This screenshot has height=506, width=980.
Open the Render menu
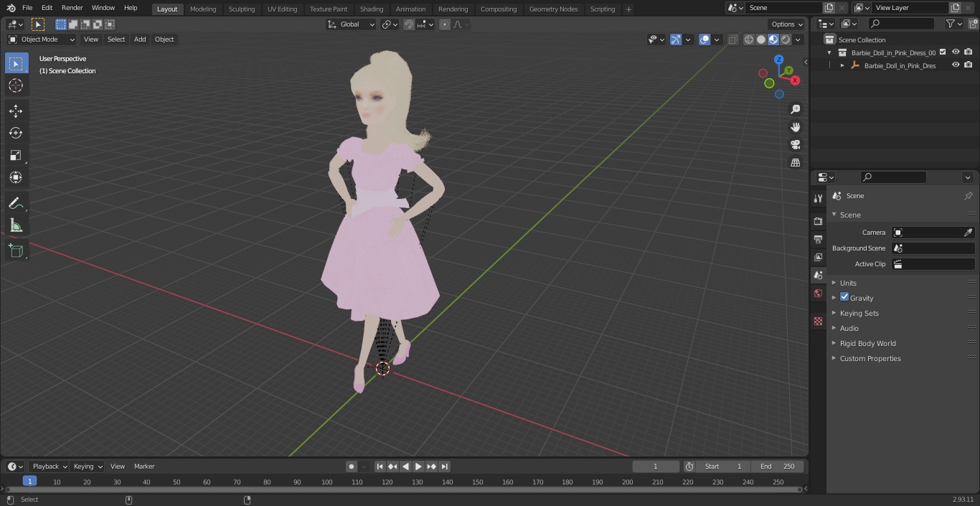pyautogui.click(x=72, y=8)
